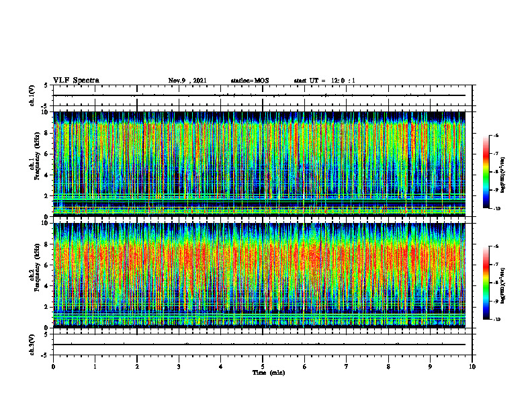Click the "5" voltage tick of ch.1(V) panel
The image size is (532, 411).
coord(46,85)
